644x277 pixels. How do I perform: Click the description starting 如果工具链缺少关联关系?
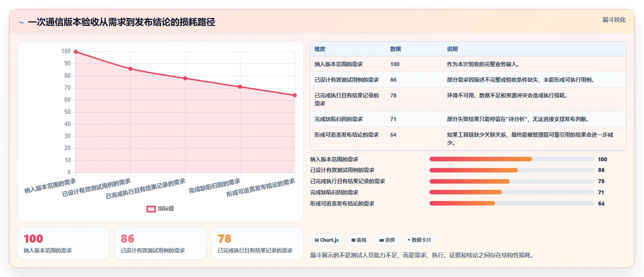tap(530, 138)
